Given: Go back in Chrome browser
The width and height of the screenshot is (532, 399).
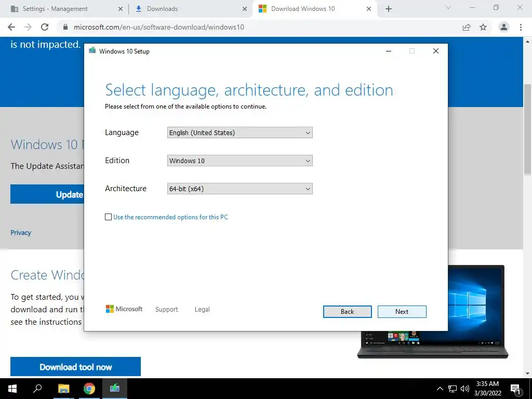Looking at the screenshot, I should (x=11, y=27).
